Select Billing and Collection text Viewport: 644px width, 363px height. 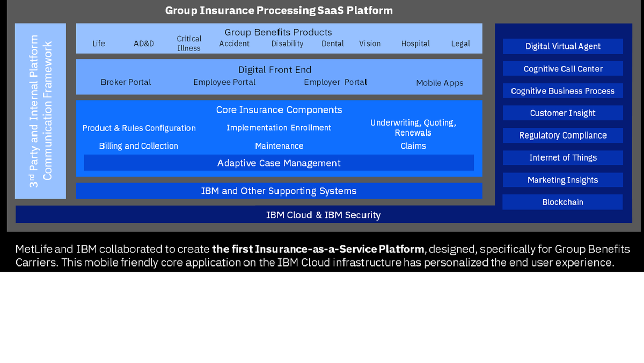138,146
